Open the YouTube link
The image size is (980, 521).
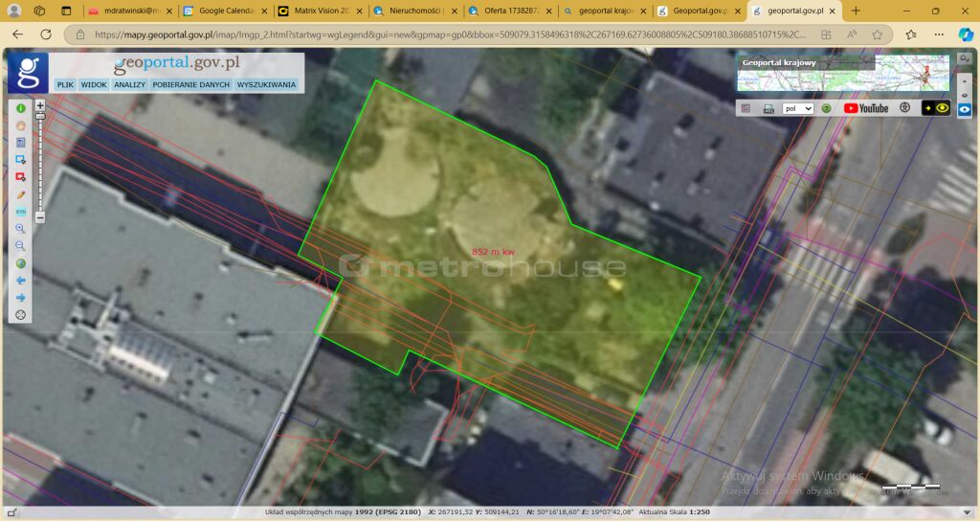pos(866,108)
